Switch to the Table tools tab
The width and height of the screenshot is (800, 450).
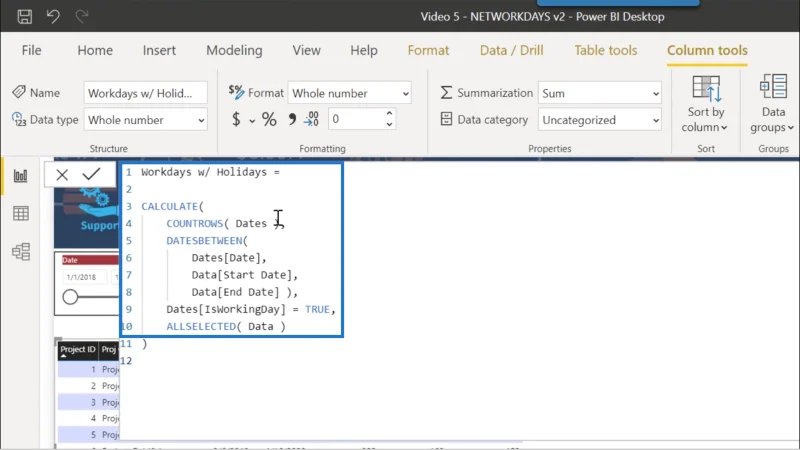coord(606,50)
